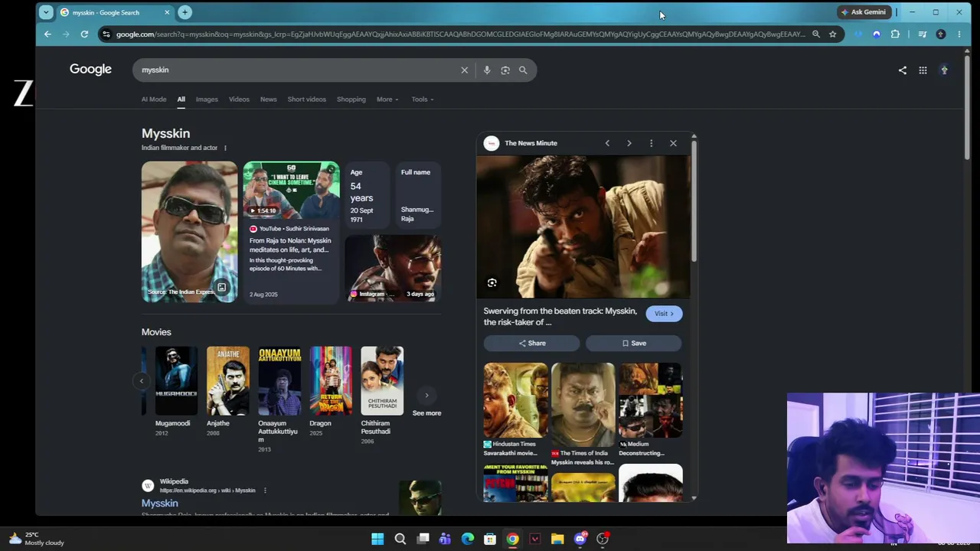Screen dimensions: 980x551
Task: Open File Explorer from the taskbar
Action: click(557, 539)
